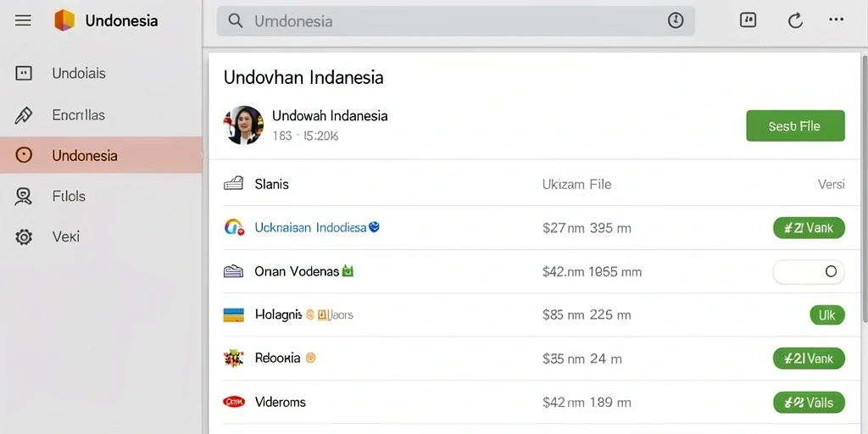Click the Ftlols sidebar icon
Image resolution: width=868 pixels, height=434 pixels.
[23, 197]
